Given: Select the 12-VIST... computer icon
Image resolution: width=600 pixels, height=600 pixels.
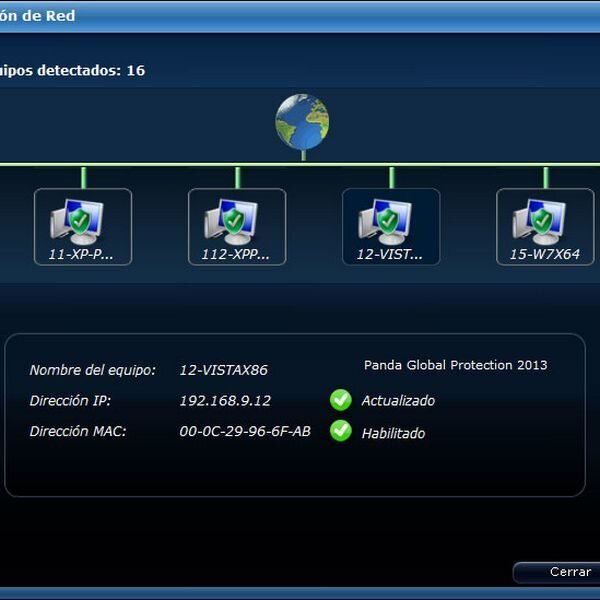Looking at the screenshot, I should 390,226.
